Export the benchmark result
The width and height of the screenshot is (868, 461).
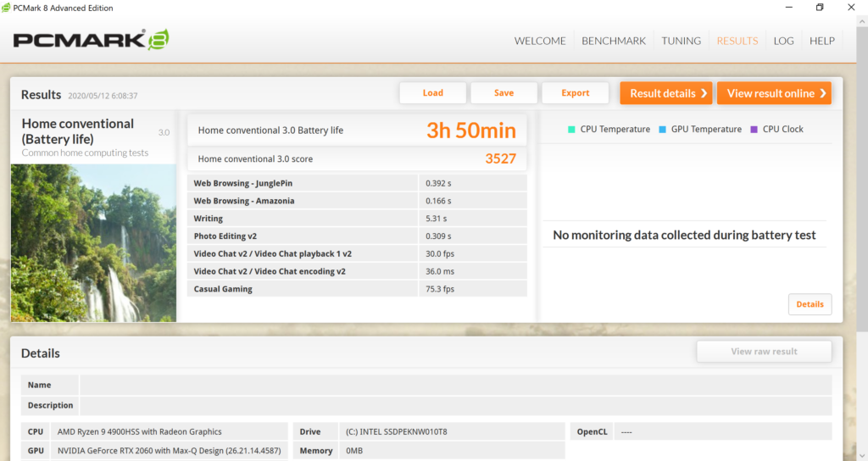(x=576, y=93)
